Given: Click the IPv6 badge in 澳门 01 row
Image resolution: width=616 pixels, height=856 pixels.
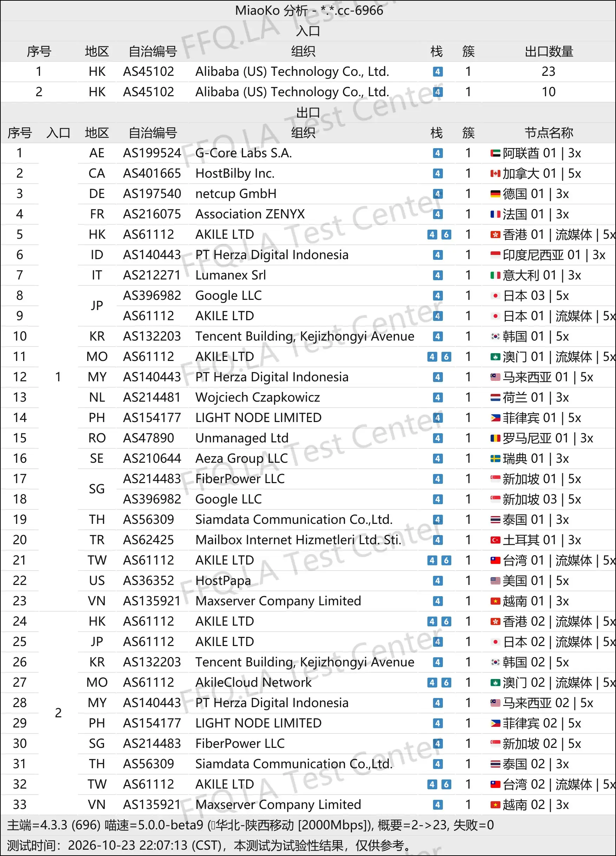Looking at the screenshot, I should [x=446, y=357].
